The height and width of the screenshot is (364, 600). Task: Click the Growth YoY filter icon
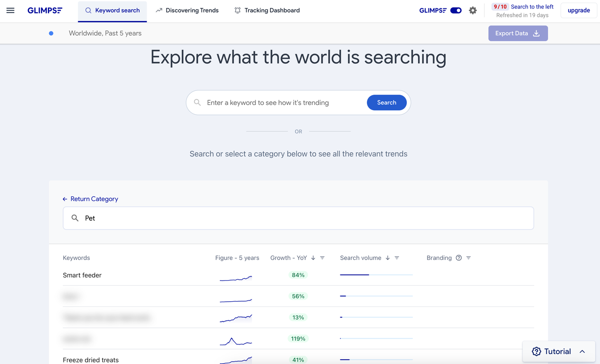(x=322, y=258)
